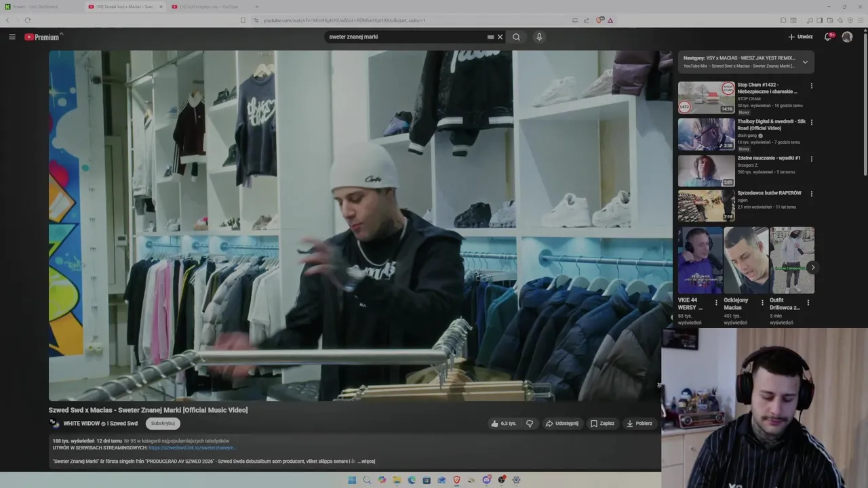Play or pause the main video
Screen dimensions: 868x488
(360, 226)
